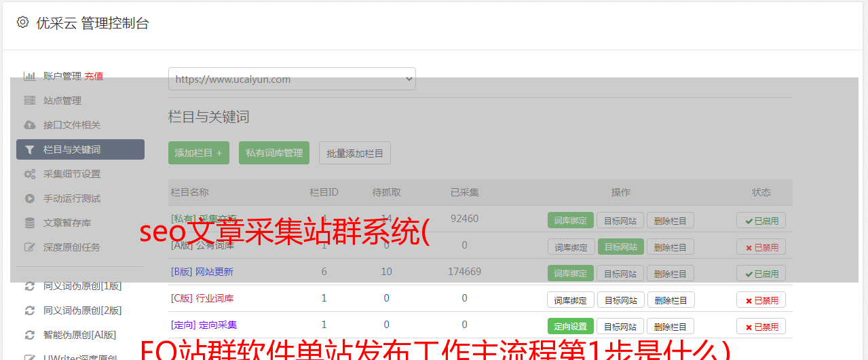Click 目标网站 in the 网站更新 row
868x360 pixels.
[620, 273]
